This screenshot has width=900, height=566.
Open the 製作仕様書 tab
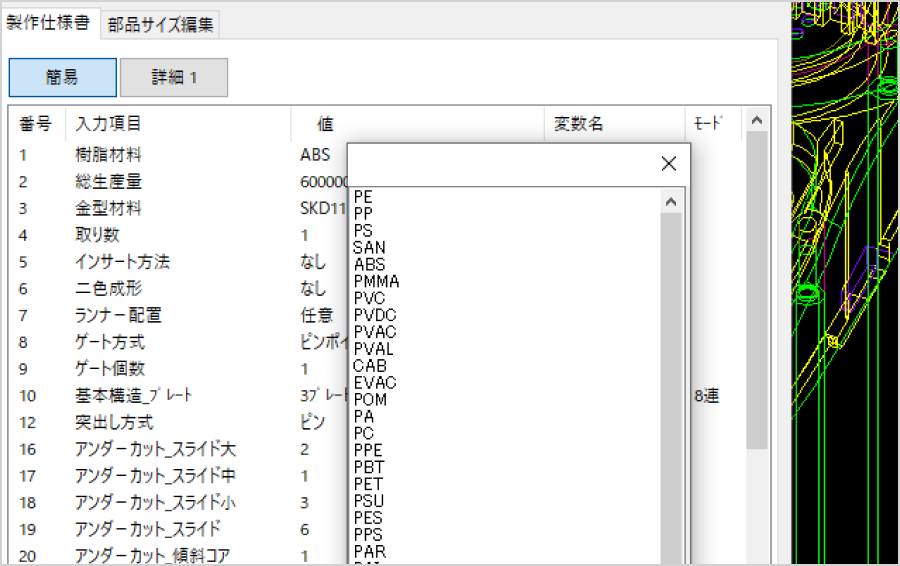coord(48,23)
